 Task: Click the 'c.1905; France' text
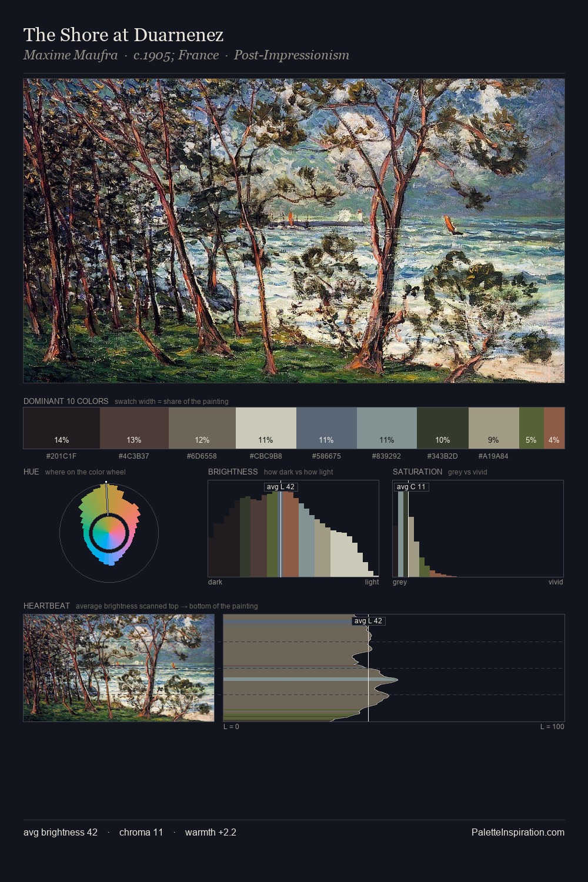coord(176,55)
